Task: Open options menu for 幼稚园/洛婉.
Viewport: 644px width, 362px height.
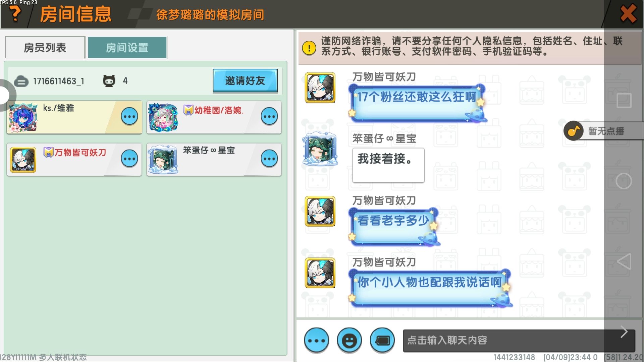Action: [x=269, y=117]
